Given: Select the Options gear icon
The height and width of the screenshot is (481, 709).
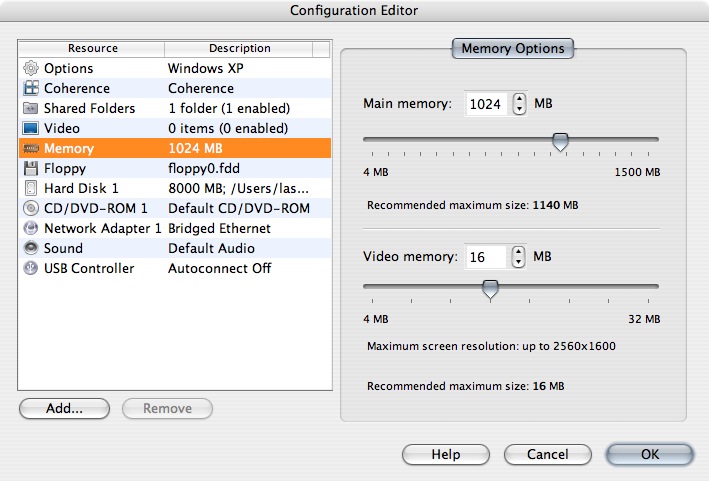Looking at the screenshot, I should (x=31, y=68).
